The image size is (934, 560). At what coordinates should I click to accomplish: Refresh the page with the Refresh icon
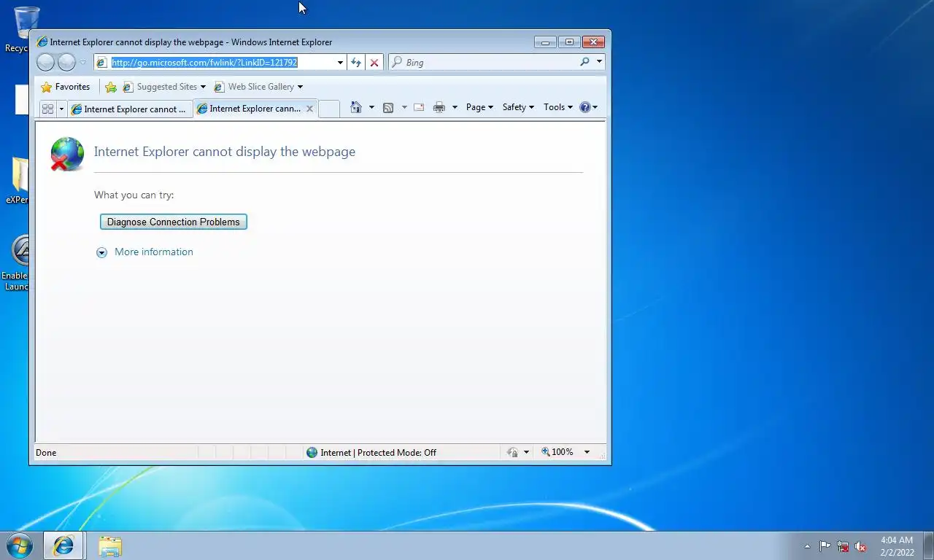356,63
